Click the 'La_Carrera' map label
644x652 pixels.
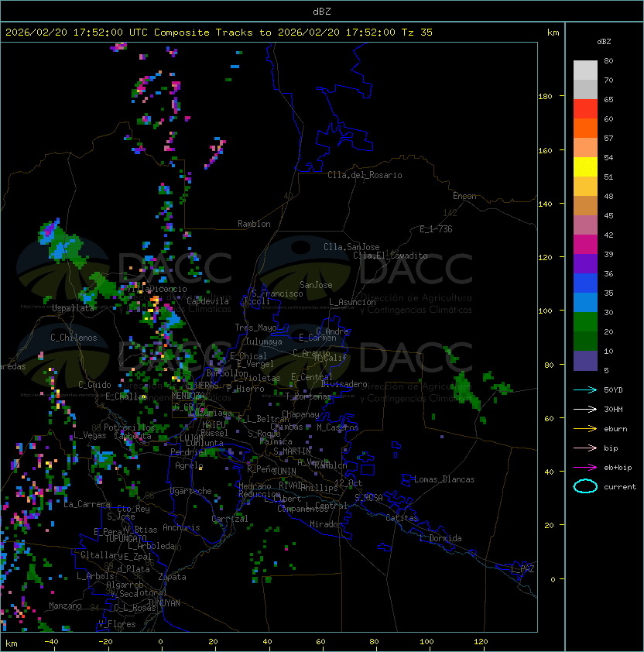point(87,504)
